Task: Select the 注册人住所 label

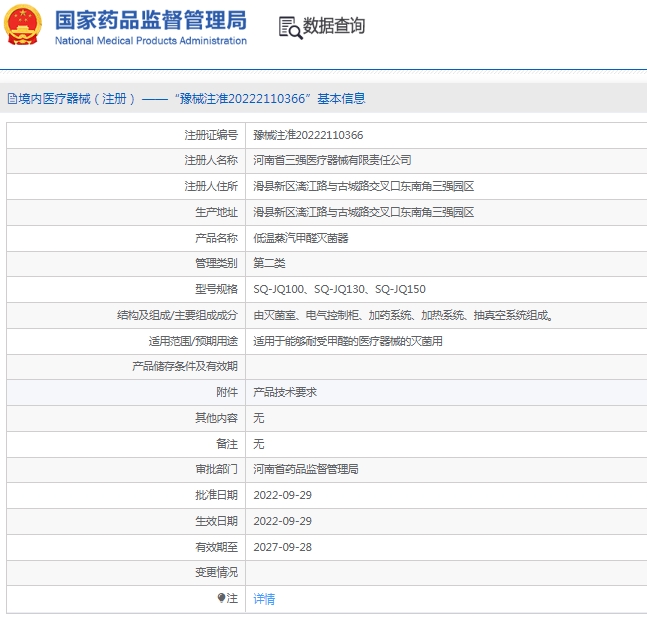Action: [x=211, y=186]
